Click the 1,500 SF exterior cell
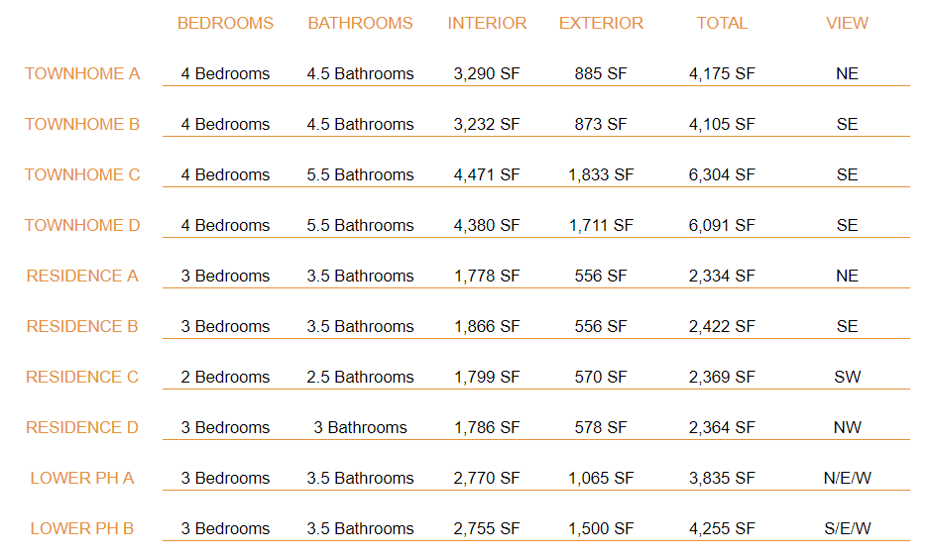Viewport: 931px width, 560px height. (601, 528)
